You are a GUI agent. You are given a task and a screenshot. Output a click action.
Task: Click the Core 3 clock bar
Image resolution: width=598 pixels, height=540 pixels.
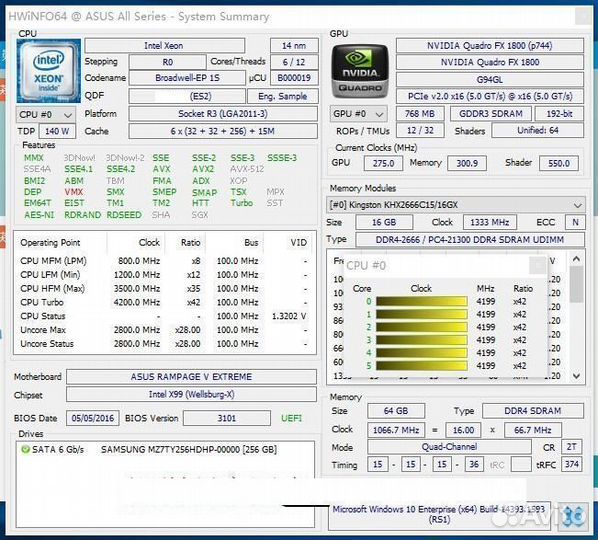coord(421,340)
